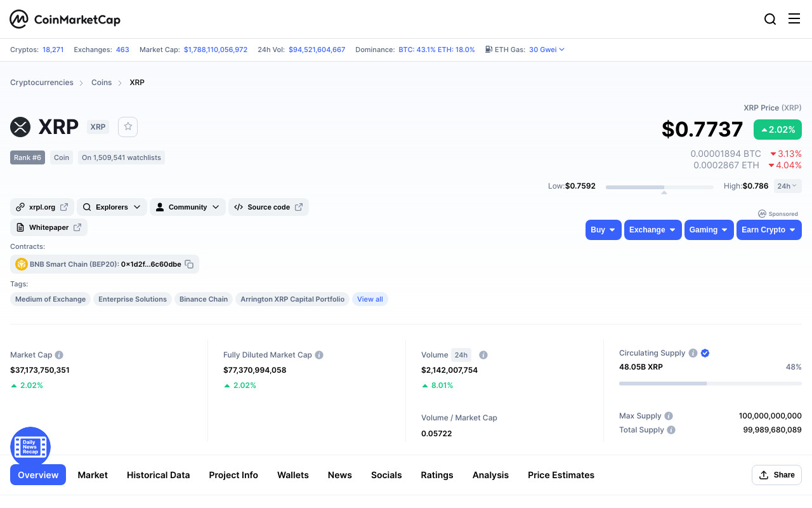Image resolution: width=812 pixels, height=508 pixels.
Task: Switch to the Market tab
Action: point(93,475)
